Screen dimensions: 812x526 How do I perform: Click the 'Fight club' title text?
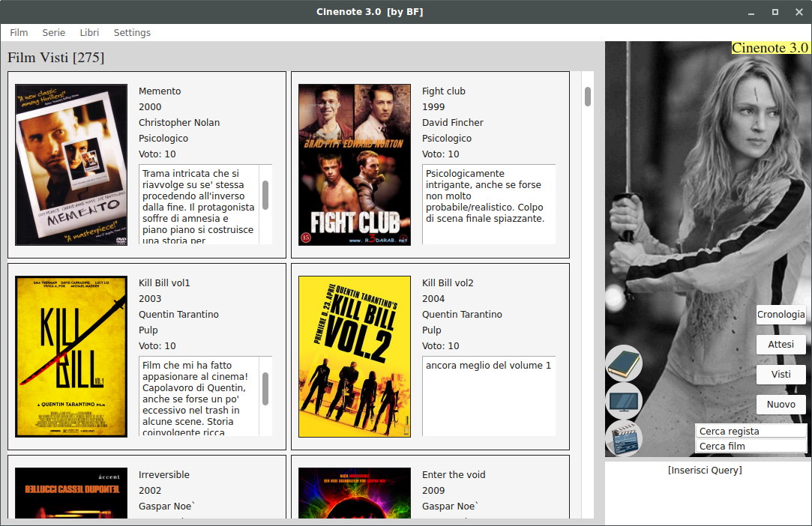[444, 91]
